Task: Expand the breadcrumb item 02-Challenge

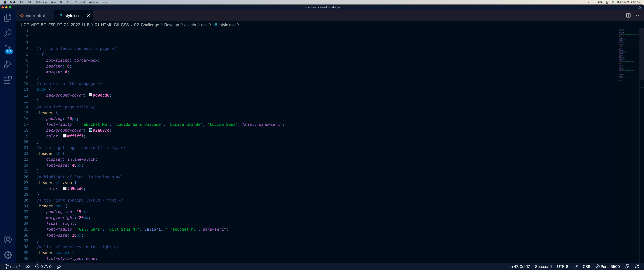Action: coord(146,25)
